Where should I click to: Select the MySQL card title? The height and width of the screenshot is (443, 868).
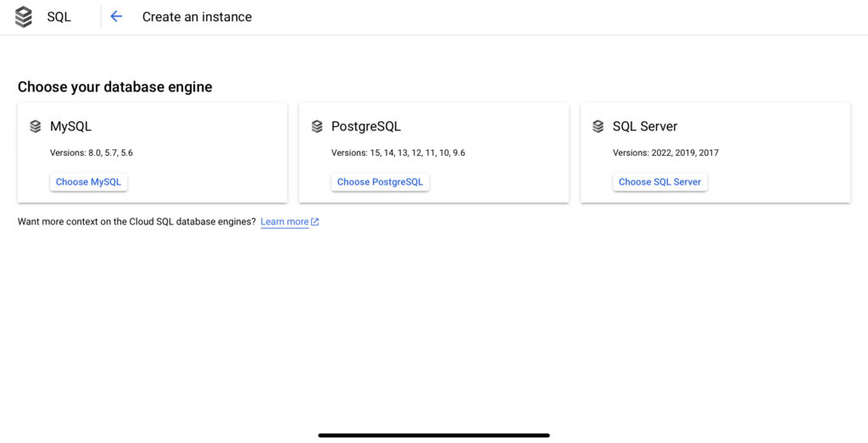pyautogui.click(x=70, y=126)
